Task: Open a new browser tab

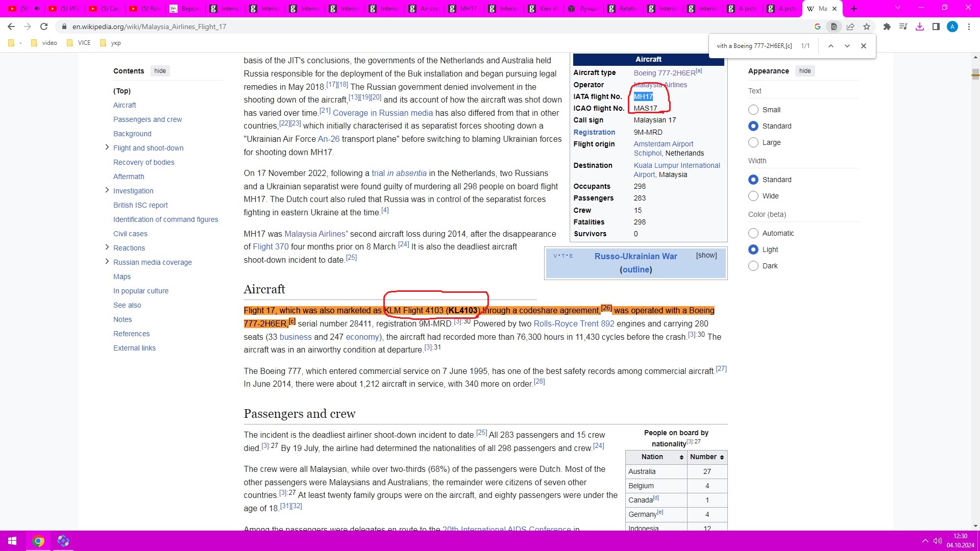Action: click(x=854, y=9)
